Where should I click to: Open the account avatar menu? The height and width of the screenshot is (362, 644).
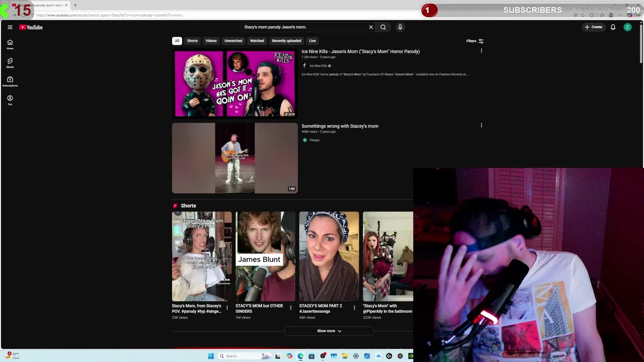pyautogui.click(x=627, y=27)
